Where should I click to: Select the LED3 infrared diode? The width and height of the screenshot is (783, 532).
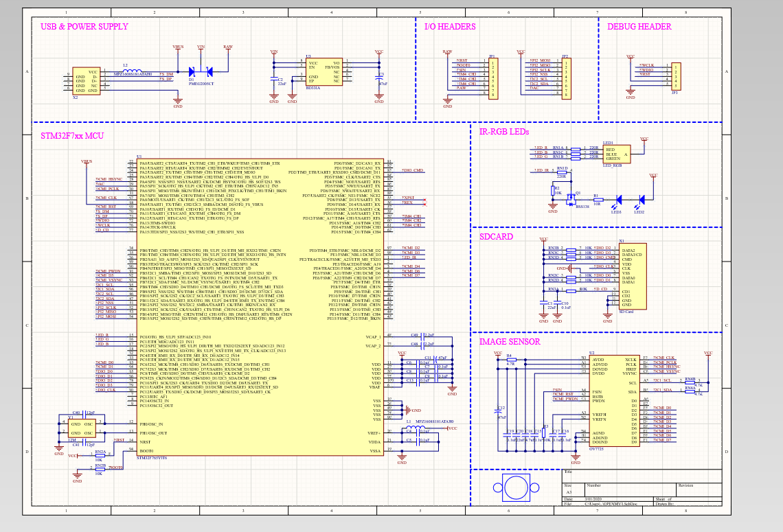coord(618,200)
